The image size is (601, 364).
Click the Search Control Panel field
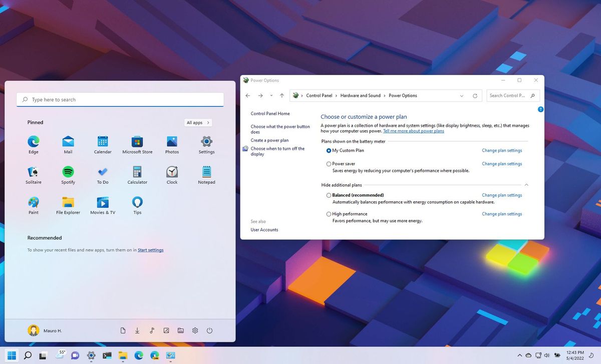[x=508, y=96]
